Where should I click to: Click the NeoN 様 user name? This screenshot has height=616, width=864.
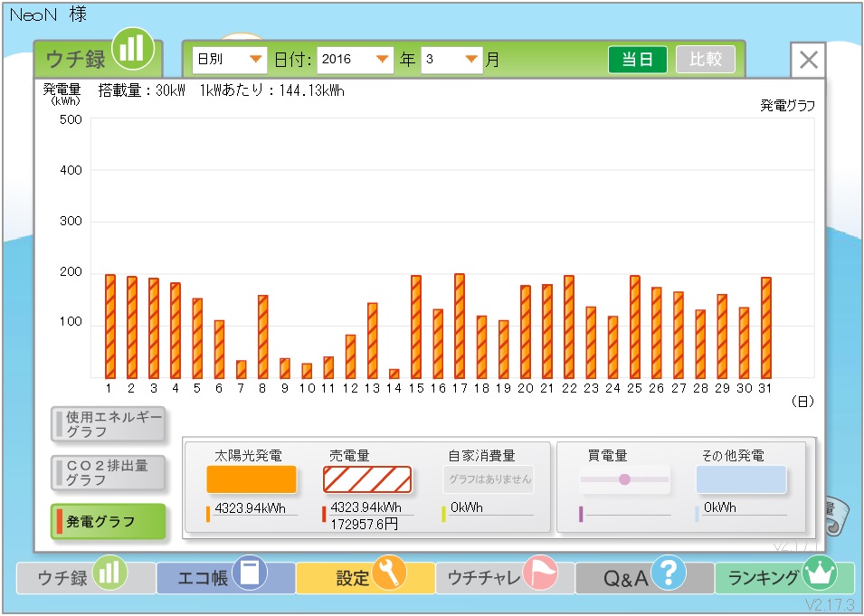(49, 14)
